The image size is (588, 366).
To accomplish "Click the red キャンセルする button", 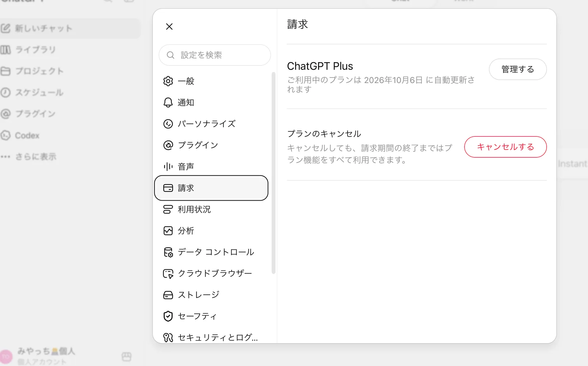I will coord(505,147).
